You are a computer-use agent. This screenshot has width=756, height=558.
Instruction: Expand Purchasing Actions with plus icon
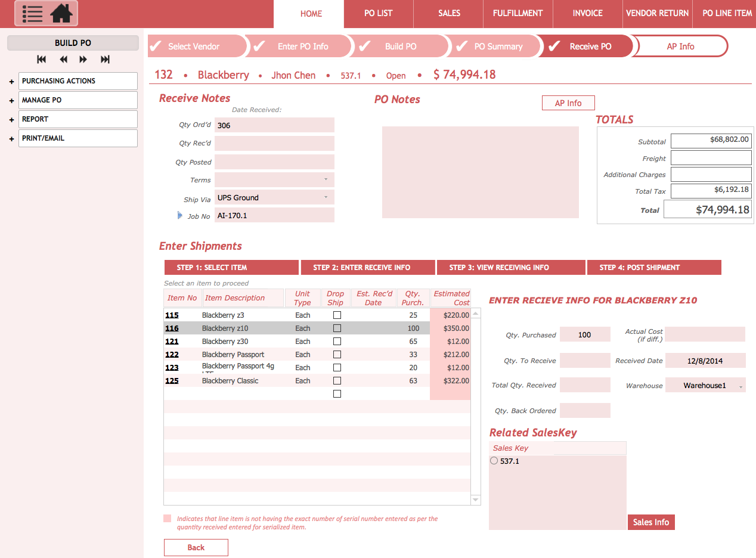pyautogui.click(x=12, y=82)
